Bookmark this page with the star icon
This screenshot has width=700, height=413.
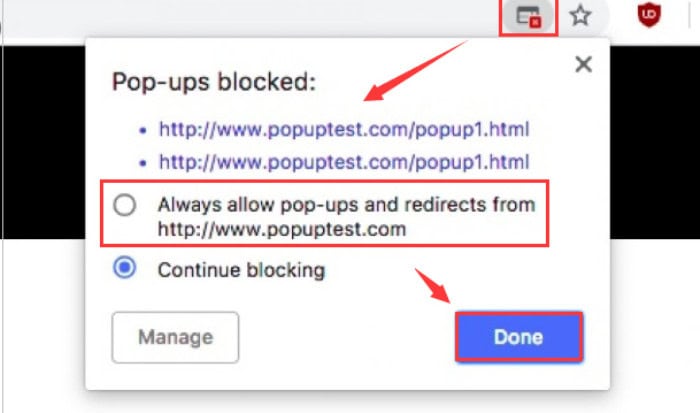tap(580, 16)
